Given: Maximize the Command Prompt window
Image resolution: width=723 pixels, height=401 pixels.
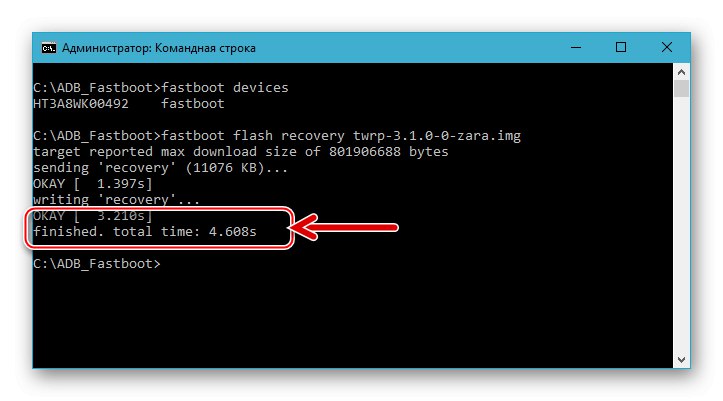Looking at the screenshot, I should (621, 47).
